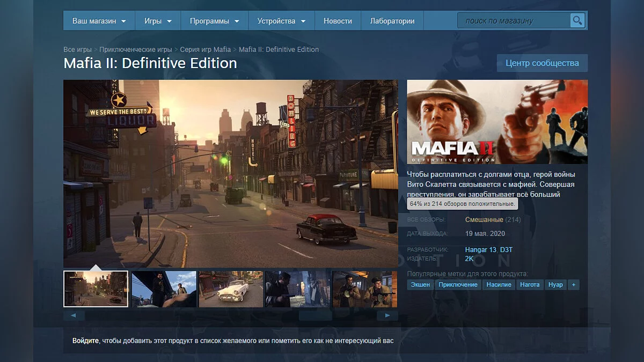Select the Экшен tag
644x362 pixels.
420,285
